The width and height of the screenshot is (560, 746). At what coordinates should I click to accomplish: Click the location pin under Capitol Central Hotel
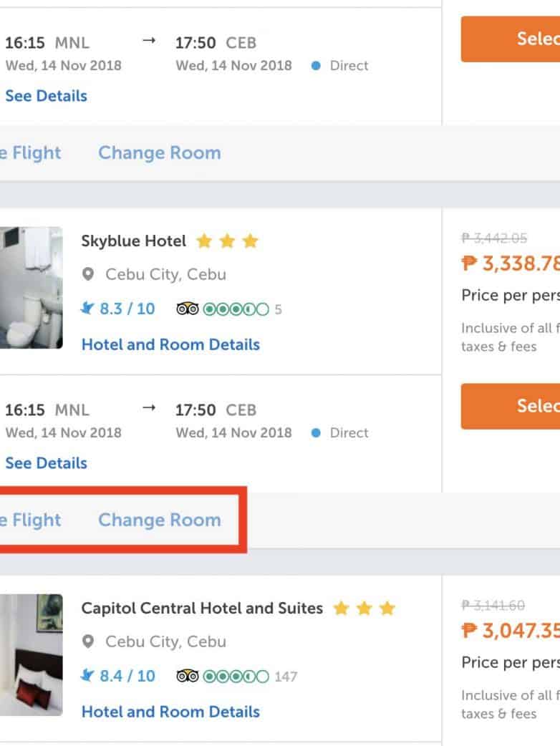pyautogui.click(x=89, y=641)
